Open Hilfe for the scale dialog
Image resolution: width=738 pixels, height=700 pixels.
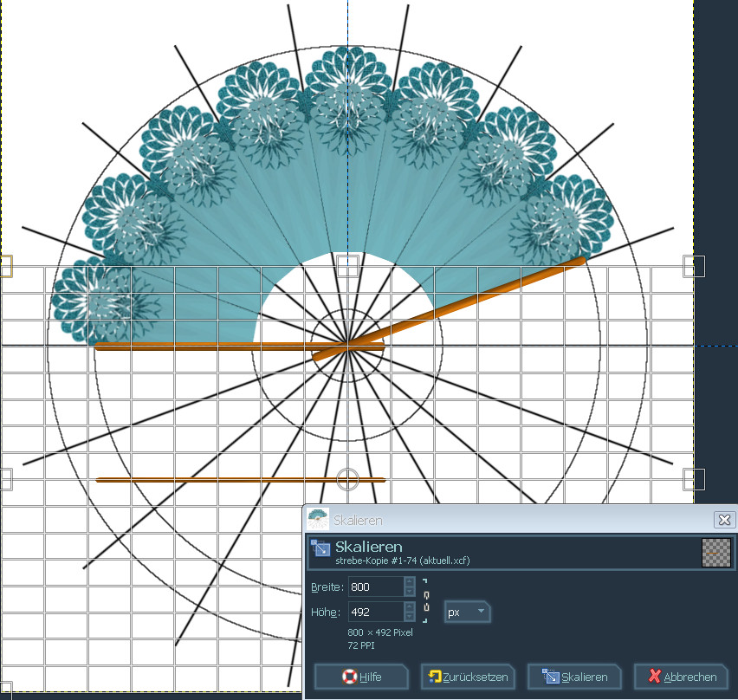[360, 677]
